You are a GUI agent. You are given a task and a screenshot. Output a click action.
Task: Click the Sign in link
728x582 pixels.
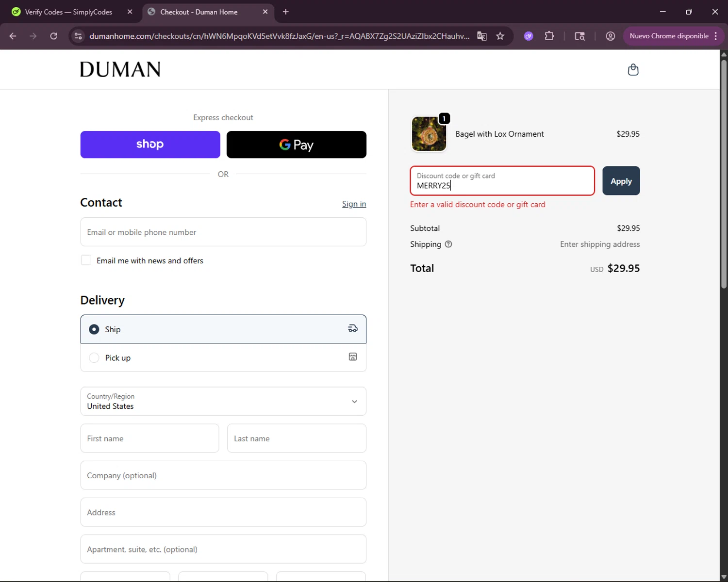354,204
